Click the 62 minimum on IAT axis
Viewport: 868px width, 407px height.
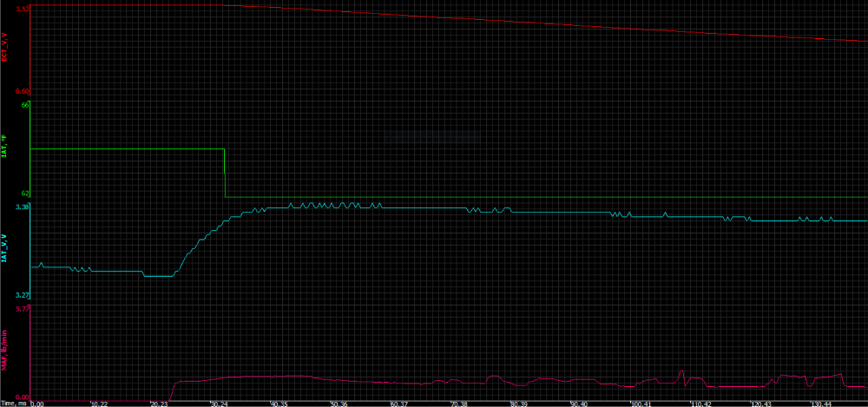click(x=25, y=194)
